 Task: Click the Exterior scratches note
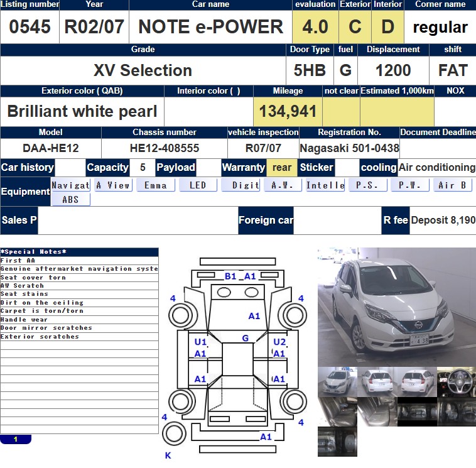click(79, 337)
